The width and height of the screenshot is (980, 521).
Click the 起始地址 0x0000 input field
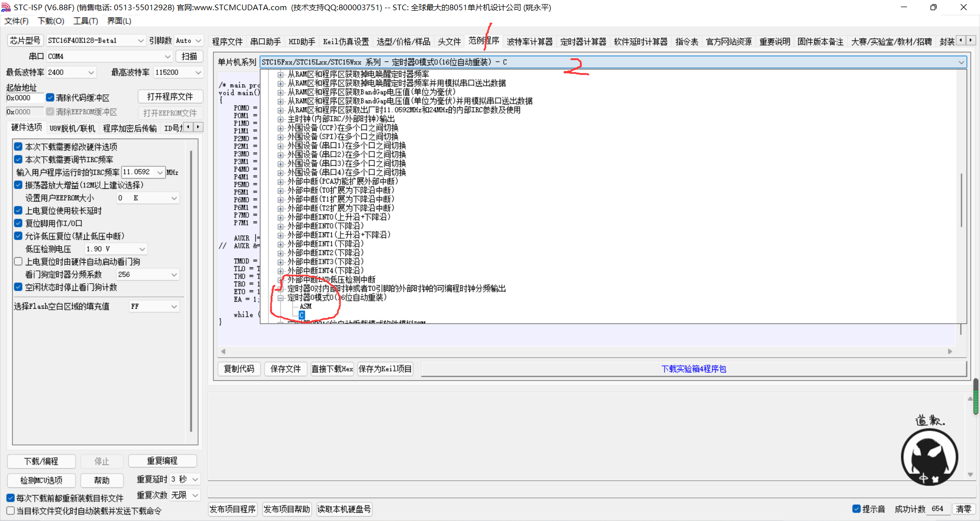point(24,97)
